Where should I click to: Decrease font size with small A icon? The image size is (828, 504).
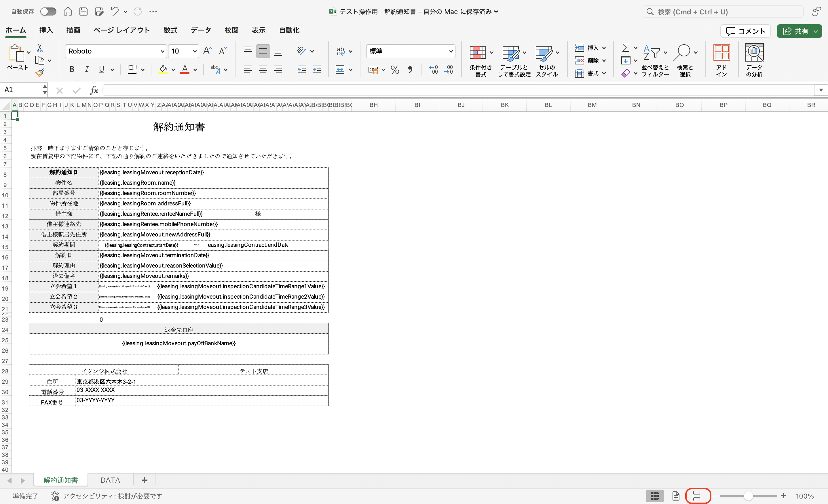click(223, 51)
